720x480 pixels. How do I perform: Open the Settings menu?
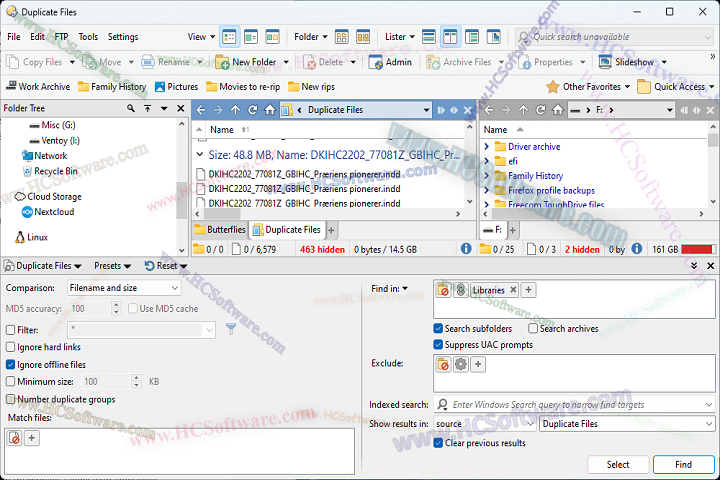(123, 37)
